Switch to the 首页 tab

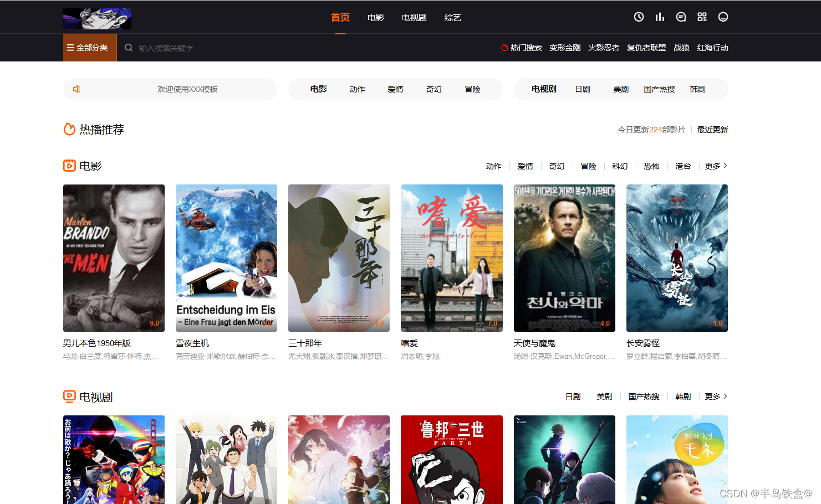click(x=340, y=18)
